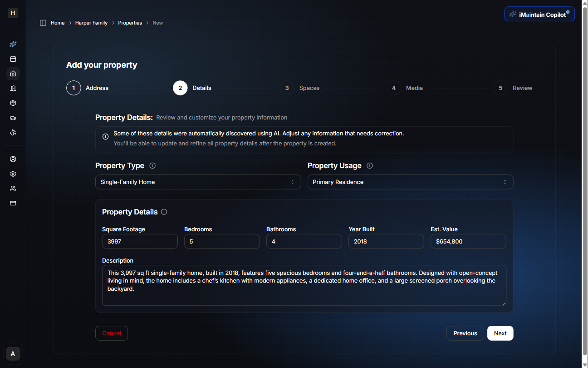588x368 pixels.
Task: Select the highlighted home icon in sidebar
Action: pos(13,73)
